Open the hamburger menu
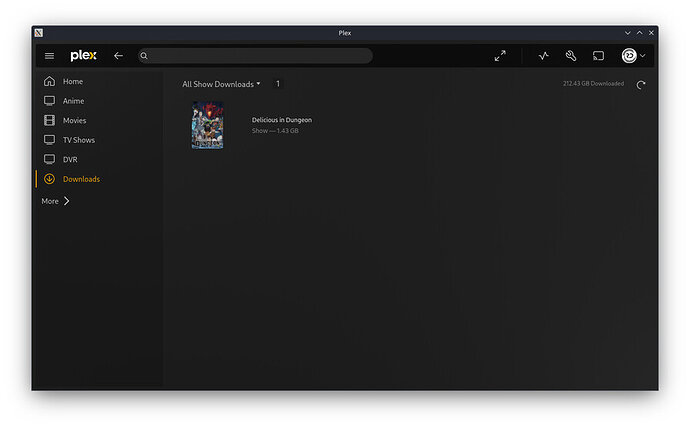 click(49, 56)
